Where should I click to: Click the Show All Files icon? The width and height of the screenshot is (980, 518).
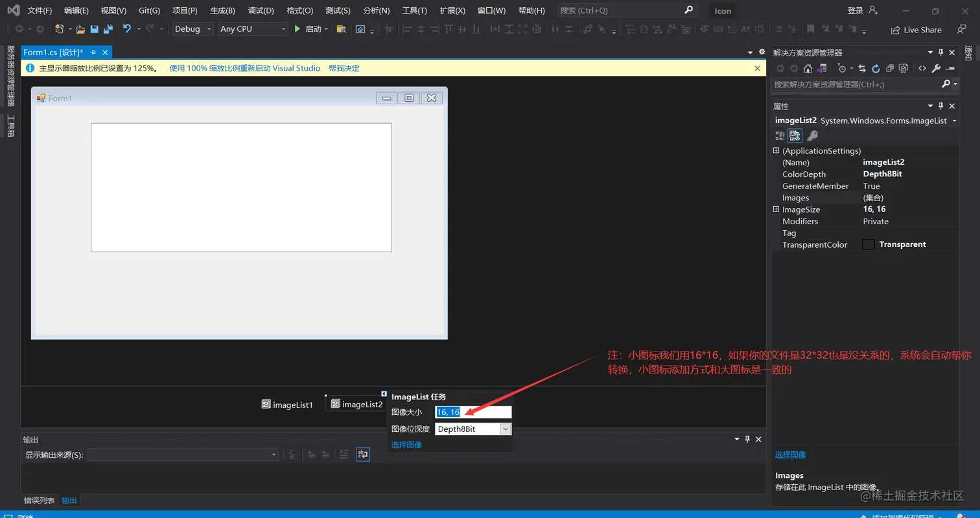[x=904, y=69]
